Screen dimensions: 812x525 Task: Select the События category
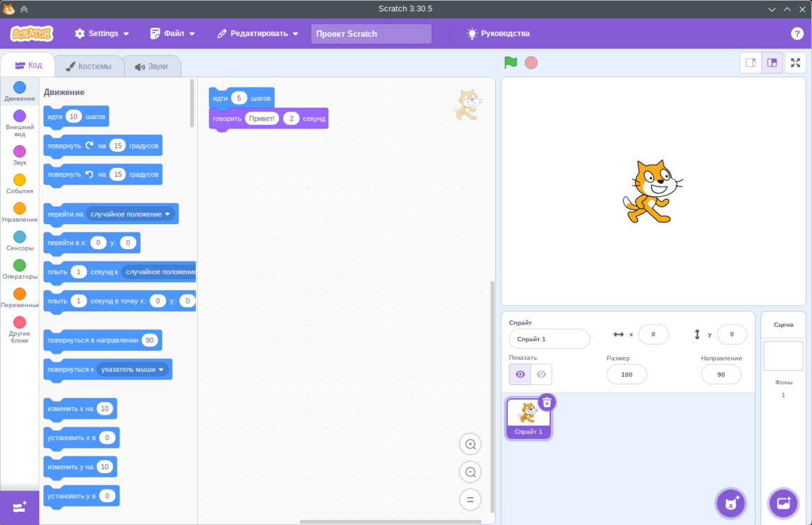pyautogui.click(x=19, y=184)
